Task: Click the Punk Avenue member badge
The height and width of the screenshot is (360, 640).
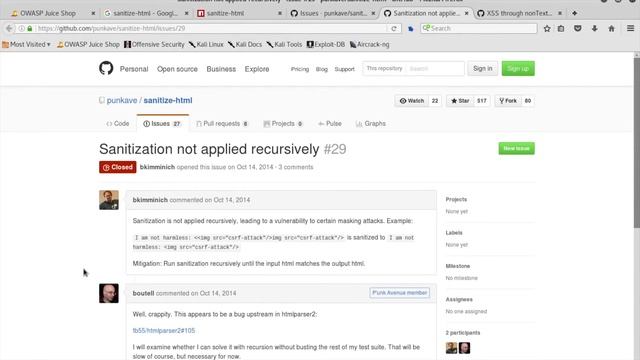Action: tap(400, 293)
